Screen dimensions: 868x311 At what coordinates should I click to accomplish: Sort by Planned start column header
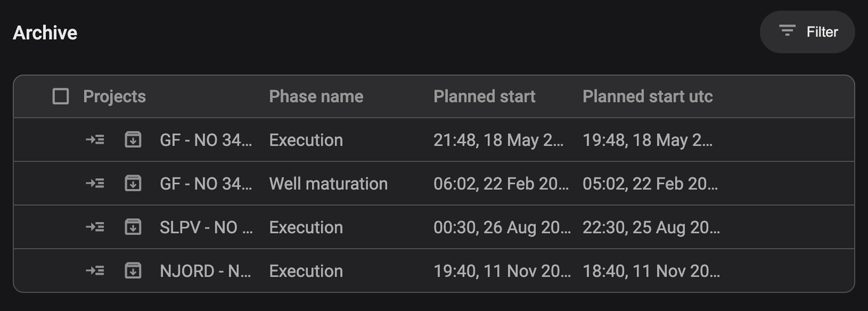[x=484, y=96]
